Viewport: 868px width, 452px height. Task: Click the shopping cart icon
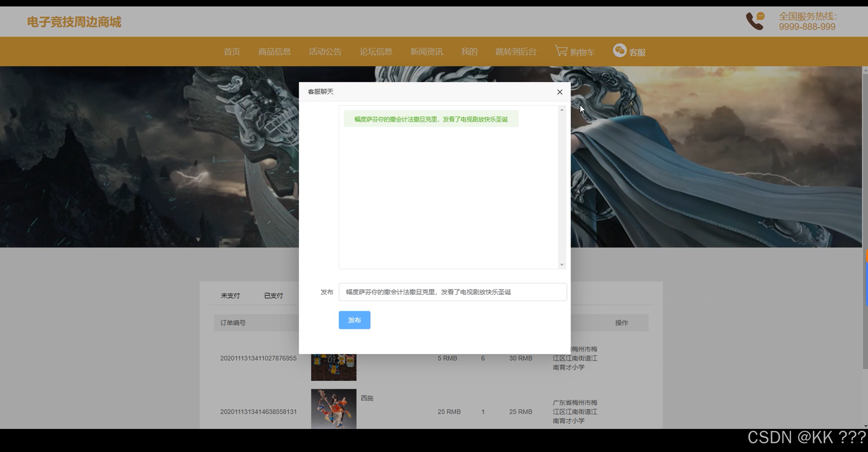point(561,51)
